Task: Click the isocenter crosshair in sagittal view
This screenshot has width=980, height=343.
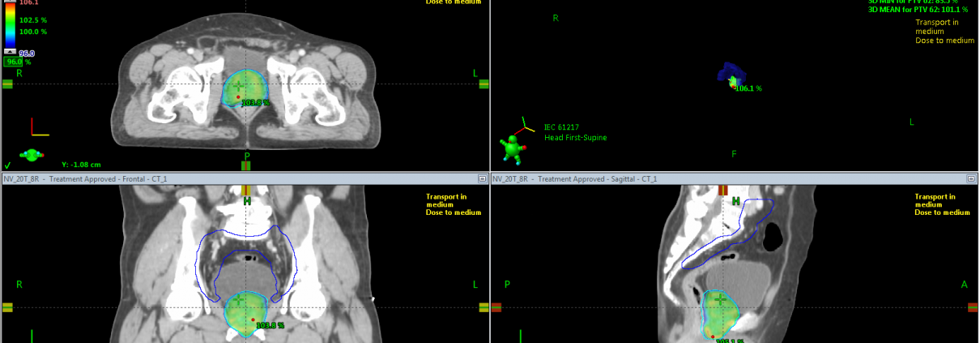Action: pos(720,300)
